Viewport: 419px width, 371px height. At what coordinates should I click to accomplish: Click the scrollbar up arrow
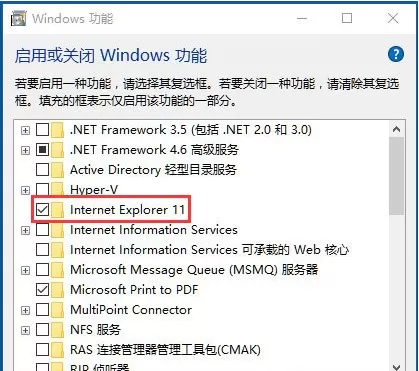[396, 129]
